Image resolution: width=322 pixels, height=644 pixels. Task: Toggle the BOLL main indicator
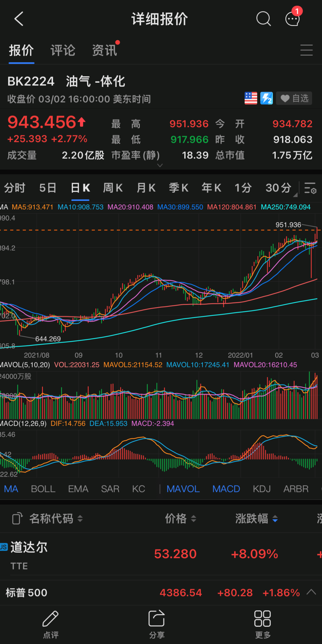[43, 489]
